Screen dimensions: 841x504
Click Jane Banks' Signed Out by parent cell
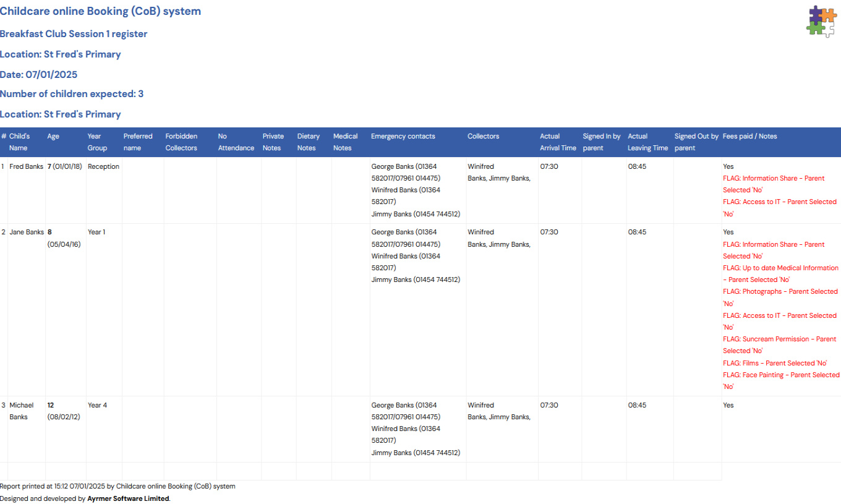[697, 309]
